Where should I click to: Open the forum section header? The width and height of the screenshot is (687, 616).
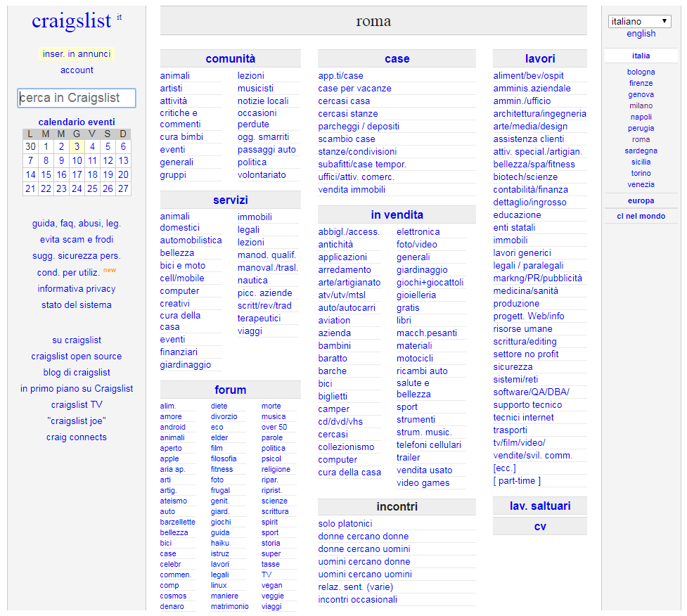click(x=231, y=390)
